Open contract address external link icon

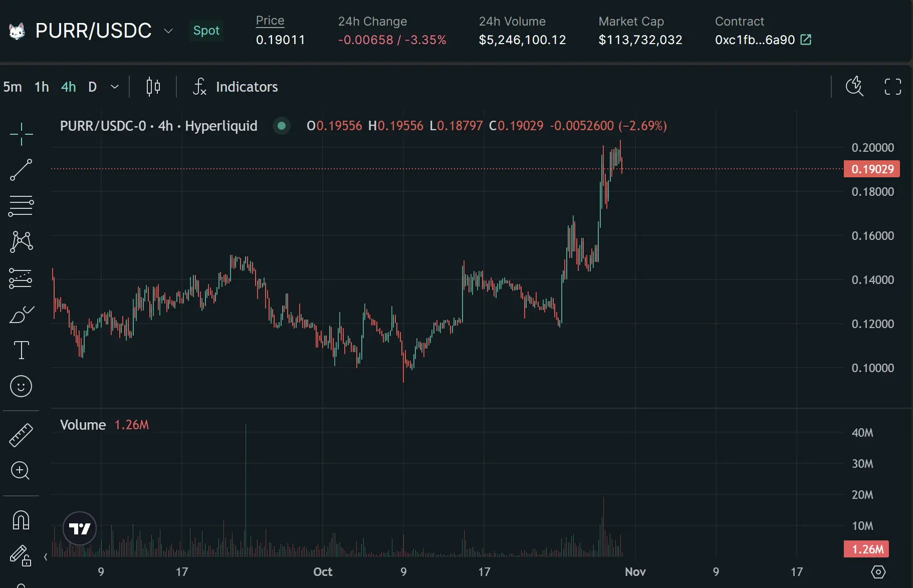click(806, 40)
